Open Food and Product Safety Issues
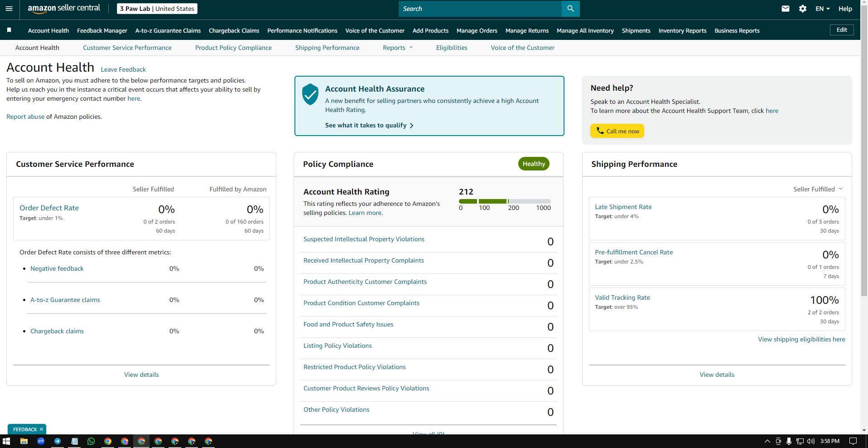 click(x=348, y=324)
